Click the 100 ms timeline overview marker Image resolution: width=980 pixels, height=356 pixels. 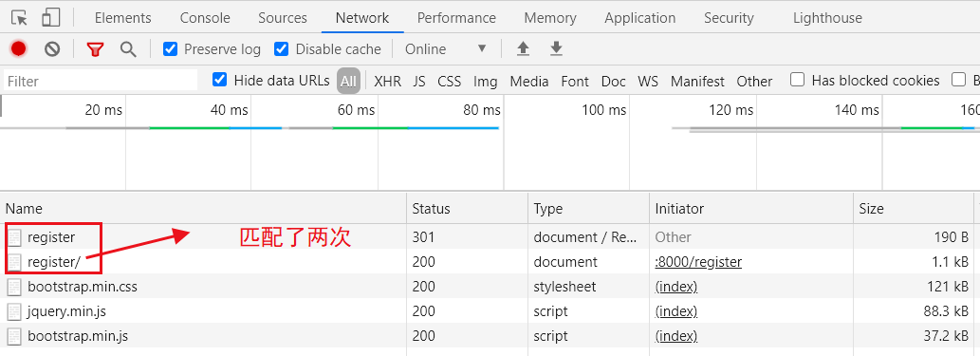(603, 111)
